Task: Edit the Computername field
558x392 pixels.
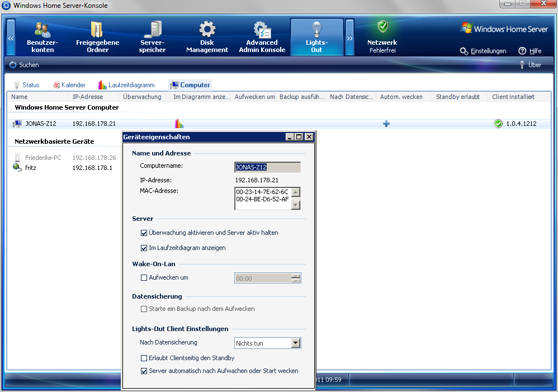Action: (x=267, y=167)
